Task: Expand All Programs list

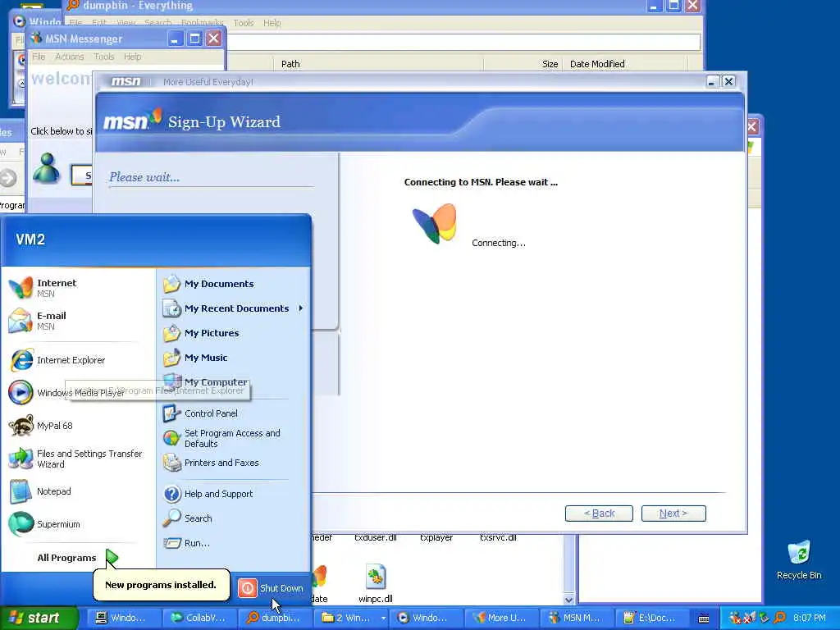Action: (79, 558)
